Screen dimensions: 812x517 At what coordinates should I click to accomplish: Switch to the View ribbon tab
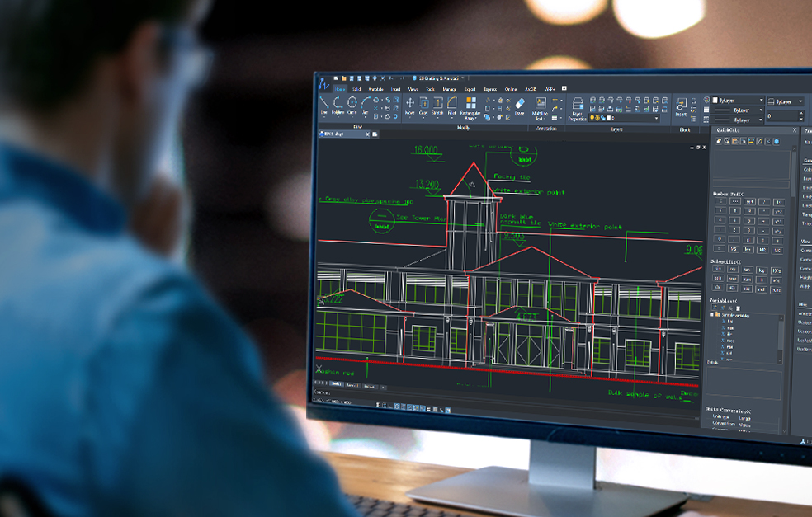pos(413,89)
